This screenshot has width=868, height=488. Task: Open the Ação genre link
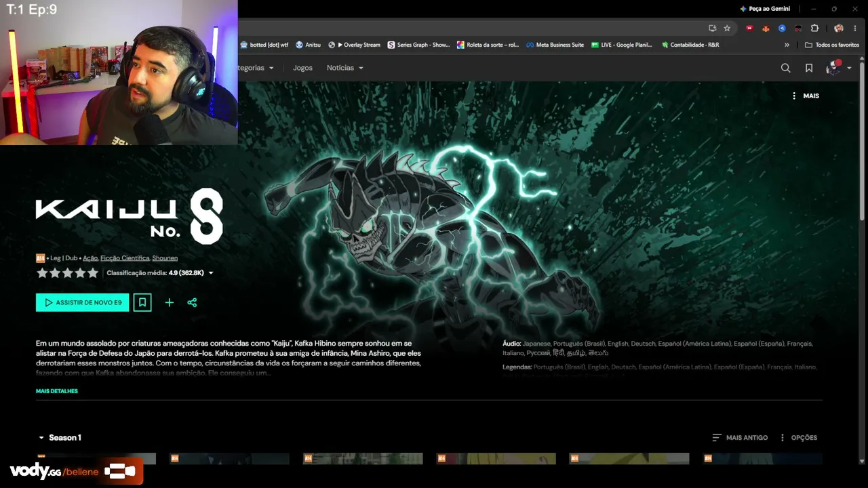[x=90, y=258]
